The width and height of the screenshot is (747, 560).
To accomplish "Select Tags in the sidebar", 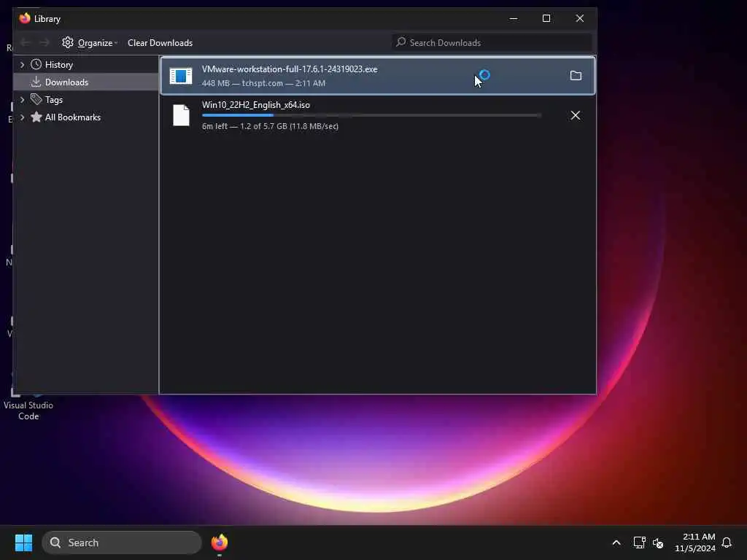I will (x=54, y=100).
